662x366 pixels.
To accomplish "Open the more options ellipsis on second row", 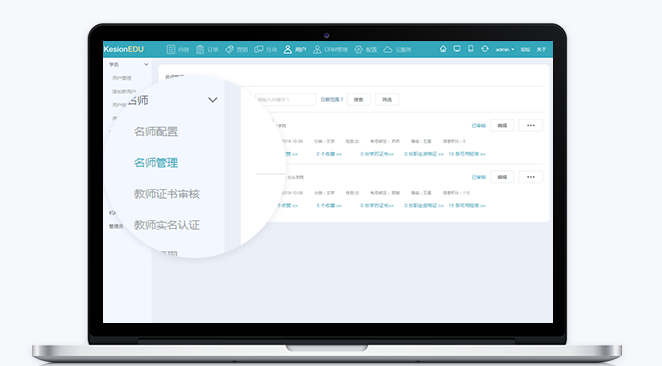I will point(531,177).
